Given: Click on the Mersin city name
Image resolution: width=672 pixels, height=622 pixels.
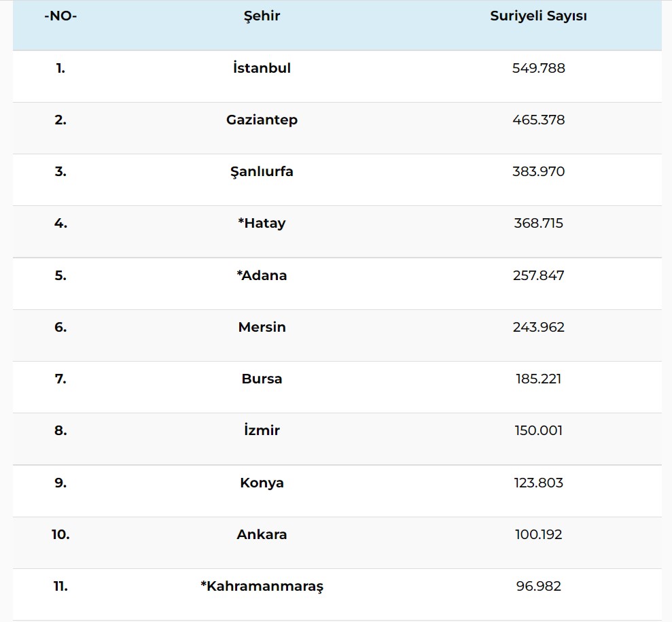Looking at the screenshot, I should tap(262, 327).
